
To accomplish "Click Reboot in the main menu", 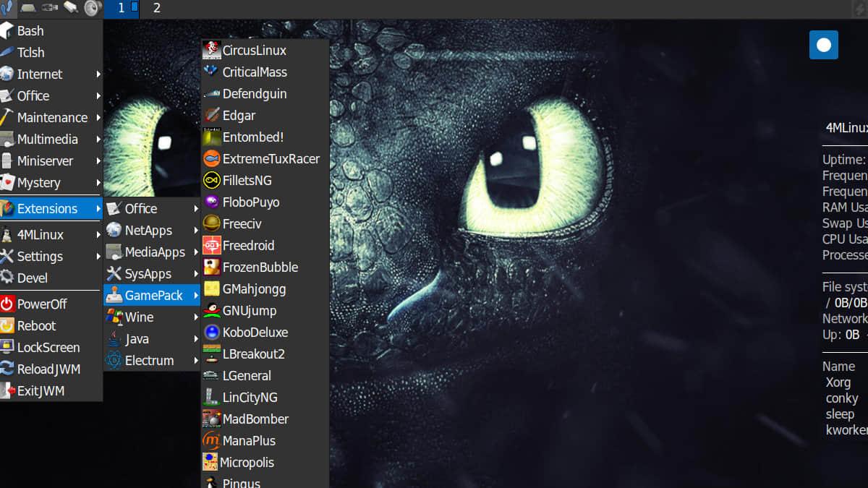I will tap(36, 326).
